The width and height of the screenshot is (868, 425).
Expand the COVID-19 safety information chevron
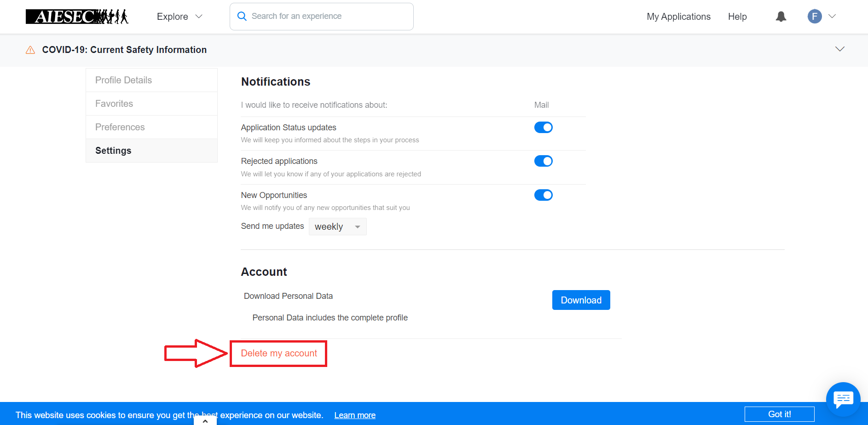coord(840,49)
